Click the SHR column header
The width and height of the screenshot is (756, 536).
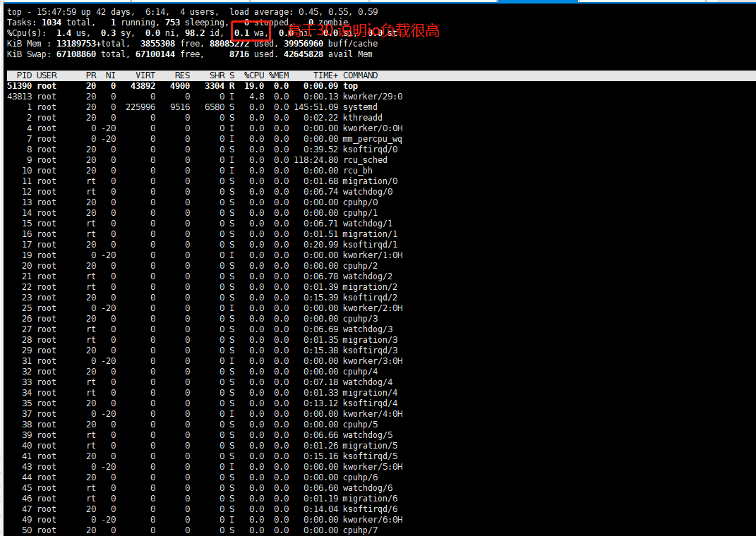217,75
